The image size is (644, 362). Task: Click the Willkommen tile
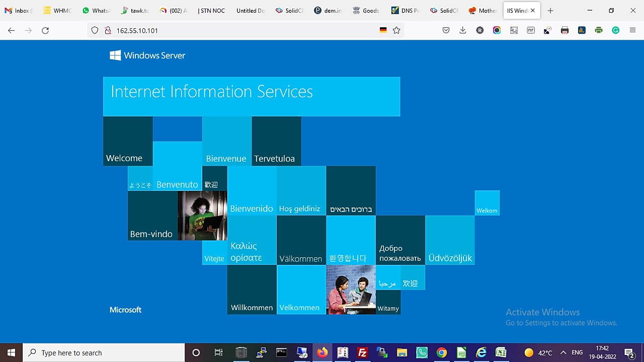click(252, 289)
